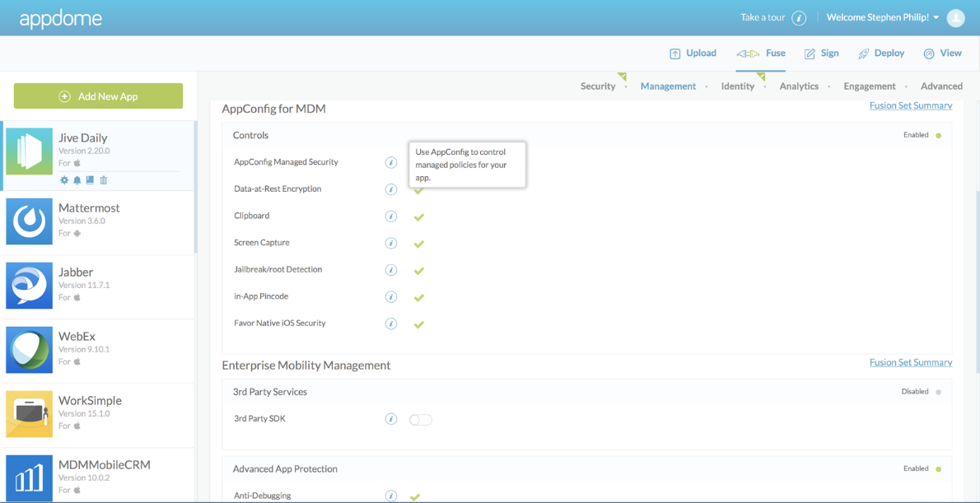980x503 pixels.
Task: Click the AppConfig for MDM heading
Action: [273, 109]
